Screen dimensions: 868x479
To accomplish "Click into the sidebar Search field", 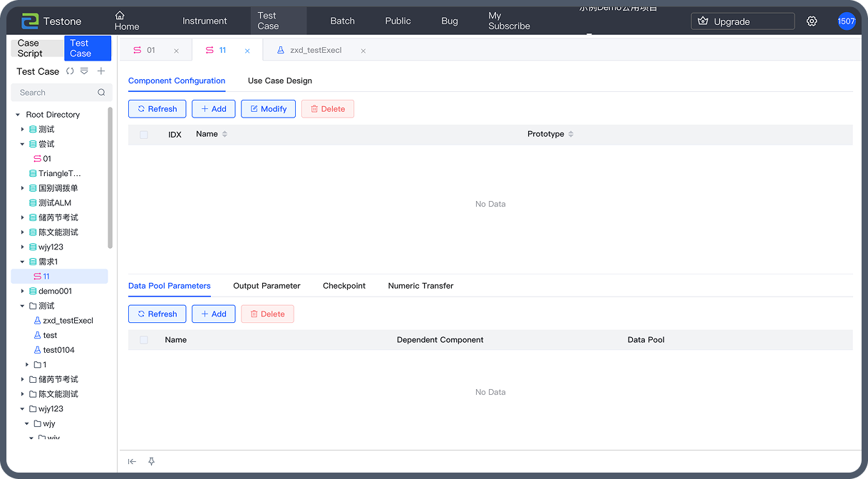I will (56, 93).
